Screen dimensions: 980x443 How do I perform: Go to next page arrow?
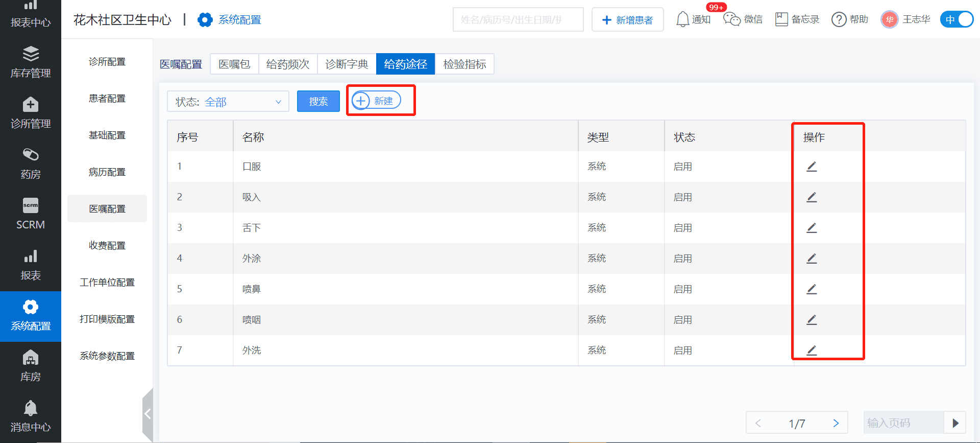(x=836, y=423)
